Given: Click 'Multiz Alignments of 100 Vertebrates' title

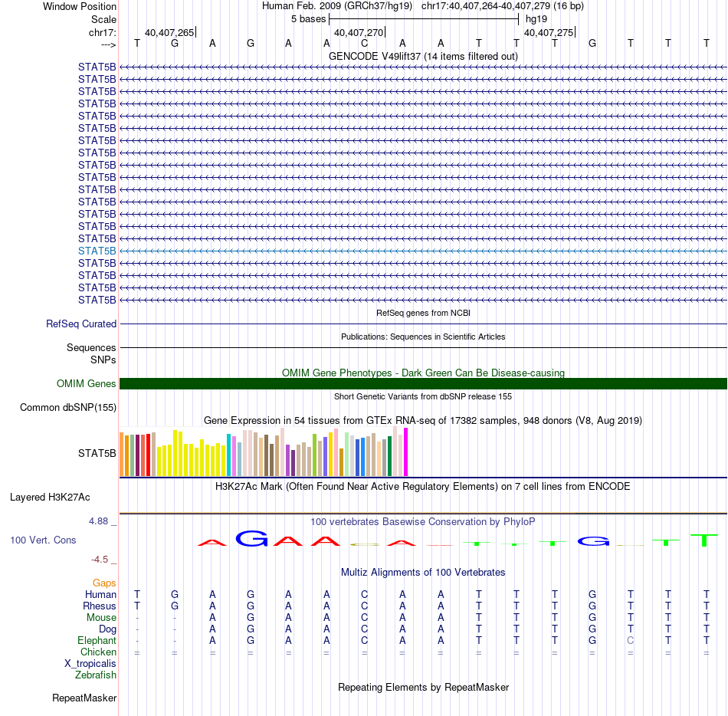Looking at the screenshot, I should pyautogui.click(x=423, y=572).
